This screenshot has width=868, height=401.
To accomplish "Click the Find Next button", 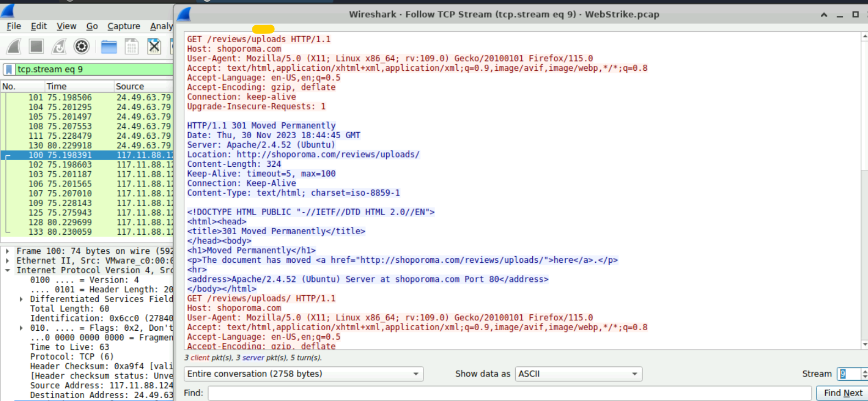I will (x=843, y=393).
